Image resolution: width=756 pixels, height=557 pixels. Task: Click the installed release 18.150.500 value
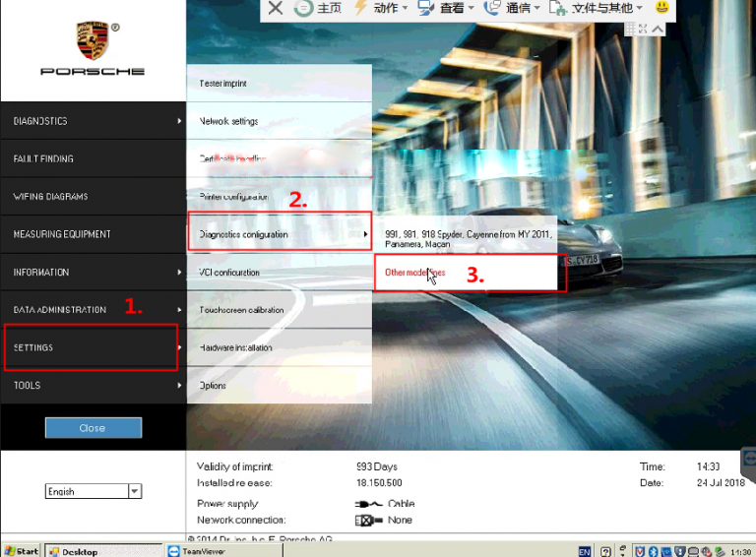379,483
